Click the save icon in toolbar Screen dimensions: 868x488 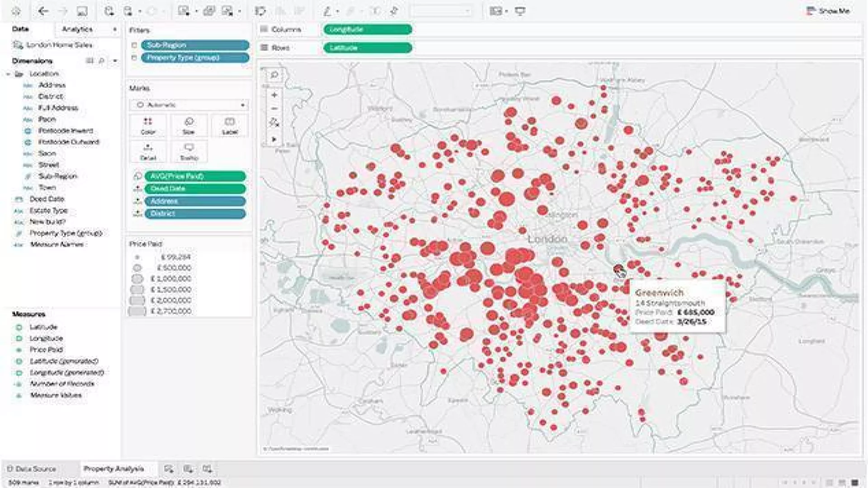[x=82, y=11]
